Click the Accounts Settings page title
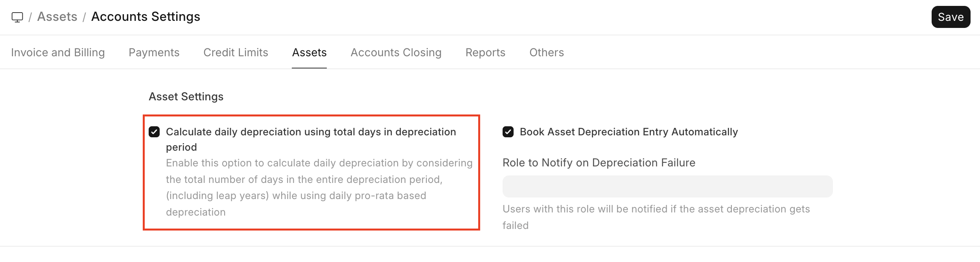This screenshot has height=262, width=980. coord(146,17)
